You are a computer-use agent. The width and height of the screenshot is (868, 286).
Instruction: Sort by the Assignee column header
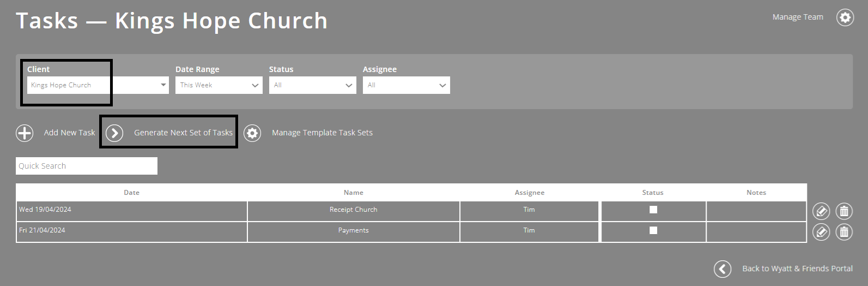[530, 193]
